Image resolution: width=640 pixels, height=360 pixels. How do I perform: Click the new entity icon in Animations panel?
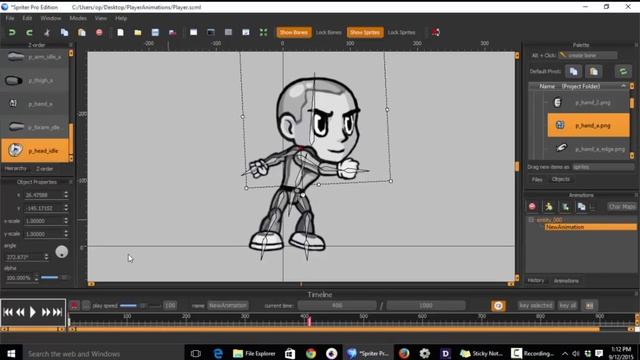click(x=565, y=207)
